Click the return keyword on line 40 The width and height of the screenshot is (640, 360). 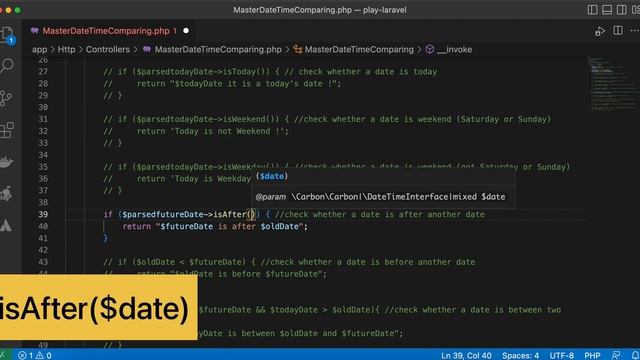(137, 226)
